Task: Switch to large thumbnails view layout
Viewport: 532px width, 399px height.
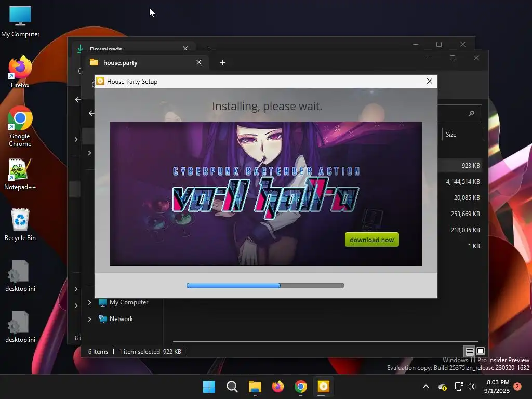Action: tap(481, 351)
